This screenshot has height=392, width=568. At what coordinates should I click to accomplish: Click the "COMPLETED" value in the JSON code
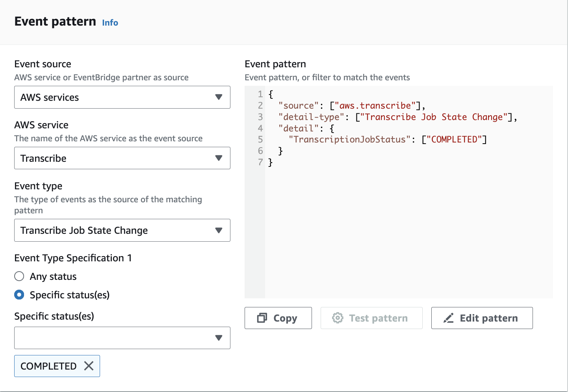click(x=454, y=139)
